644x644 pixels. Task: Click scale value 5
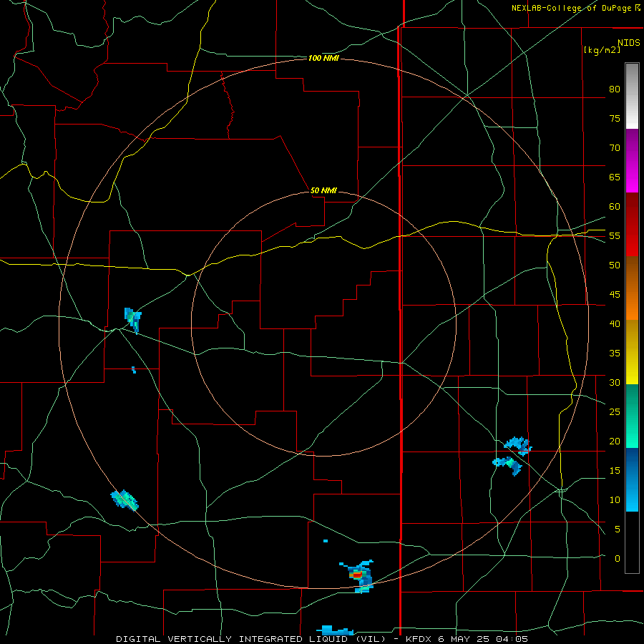(x=618, y=530)
